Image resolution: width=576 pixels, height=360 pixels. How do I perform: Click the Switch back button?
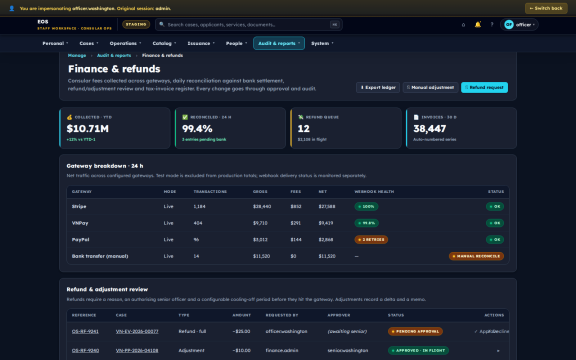coord(546,8)
